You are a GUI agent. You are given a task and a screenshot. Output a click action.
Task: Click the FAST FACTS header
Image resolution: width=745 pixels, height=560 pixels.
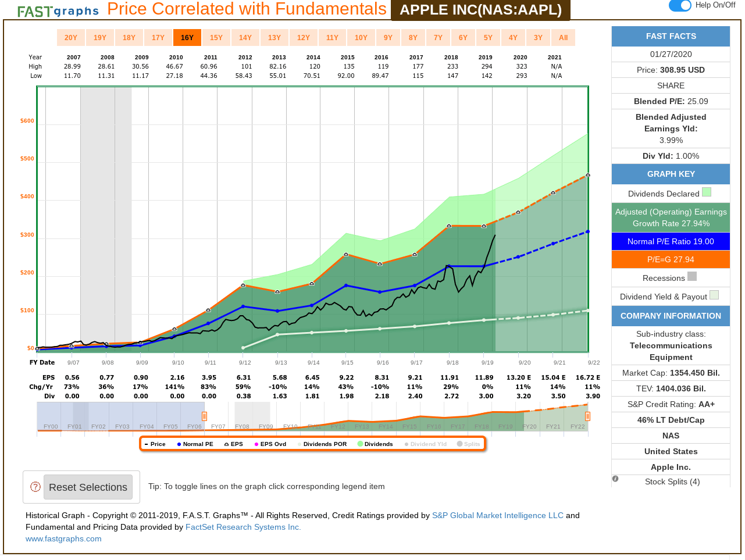click(671, 36)
